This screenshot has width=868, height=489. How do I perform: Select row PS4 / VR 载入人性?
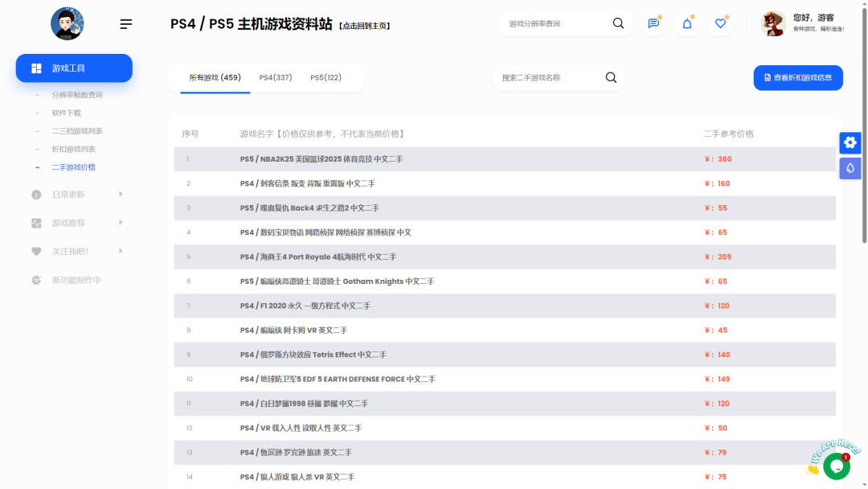(x=504, y=428)
